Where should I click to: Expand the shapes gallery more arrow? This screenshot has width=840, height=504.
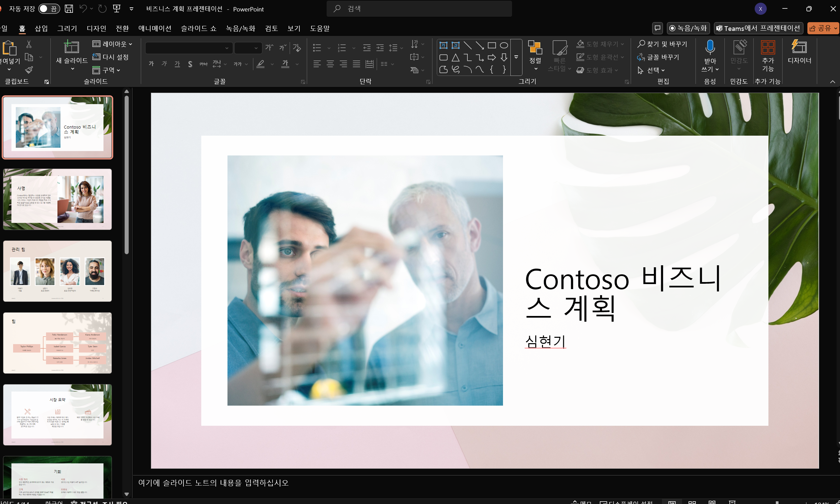tap(516, 57)
